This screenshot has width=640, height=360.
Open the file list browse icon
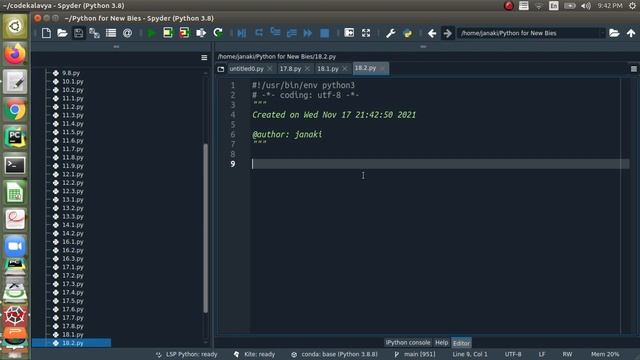tap(111, 33)
